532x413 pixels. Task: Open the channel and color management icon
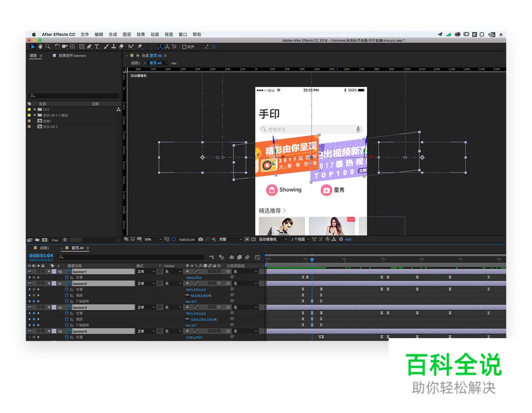coord(214,239)
